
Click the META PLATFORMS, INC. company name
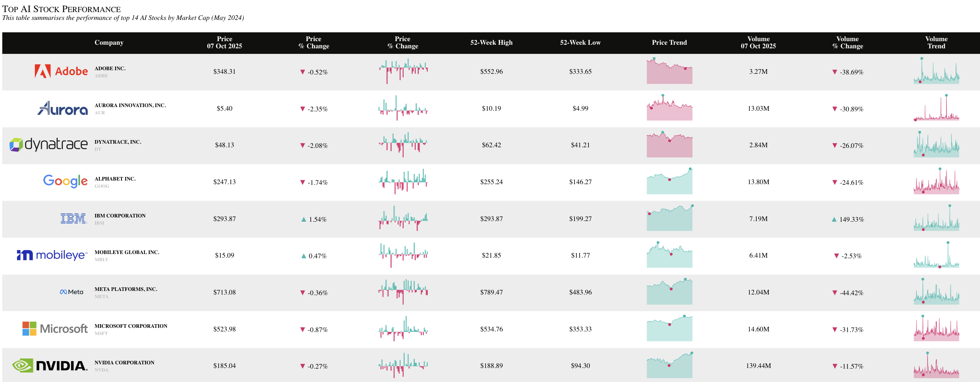click(126, 289)
